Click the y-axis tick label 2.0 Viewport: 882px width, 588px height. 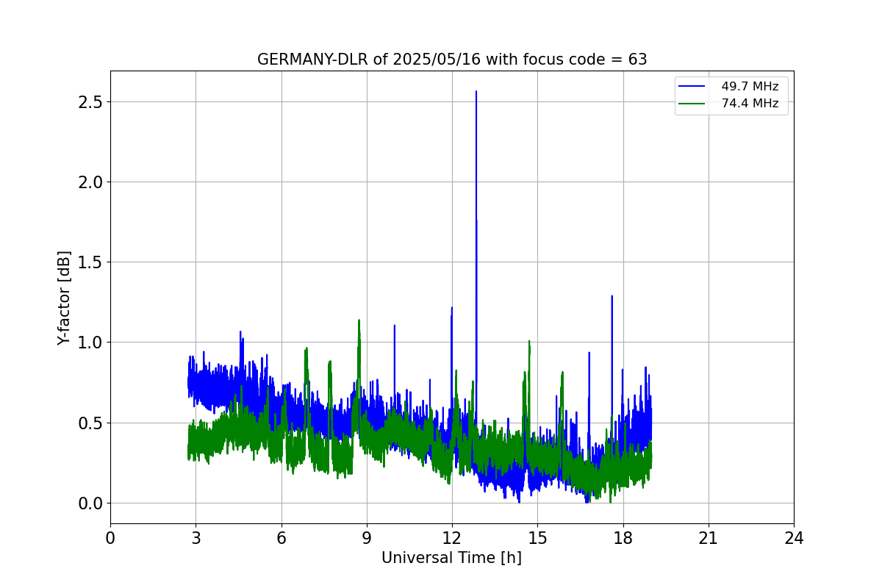[x=90, y=182]
